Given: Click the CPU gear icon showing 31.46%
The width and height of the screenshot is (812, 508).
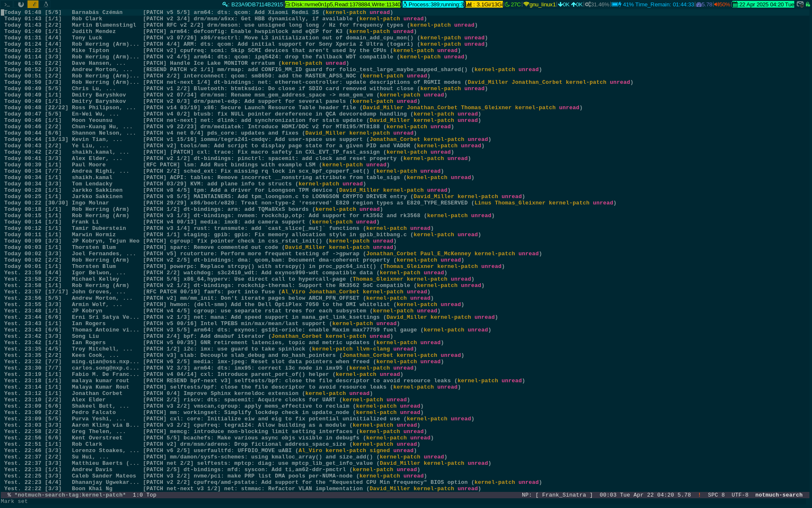Looking at the screenshot, I should pyautogui.click(x=587, y=4).
